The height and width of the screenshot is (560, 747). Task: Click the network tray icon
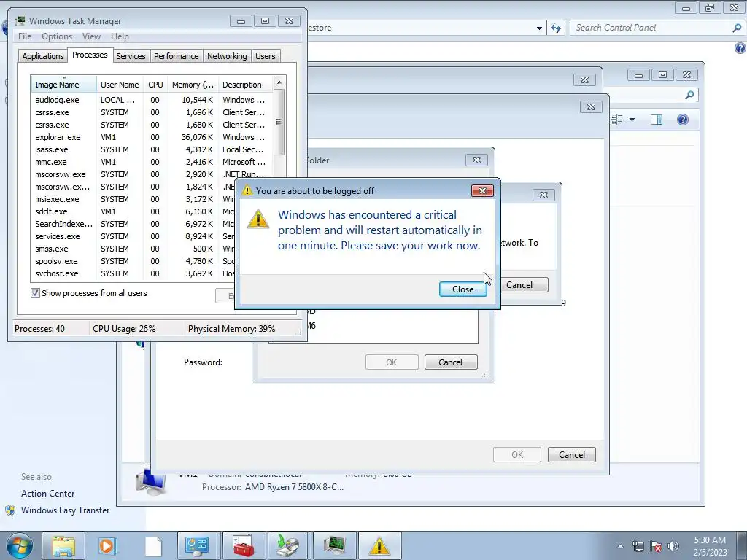coord(638,546)
